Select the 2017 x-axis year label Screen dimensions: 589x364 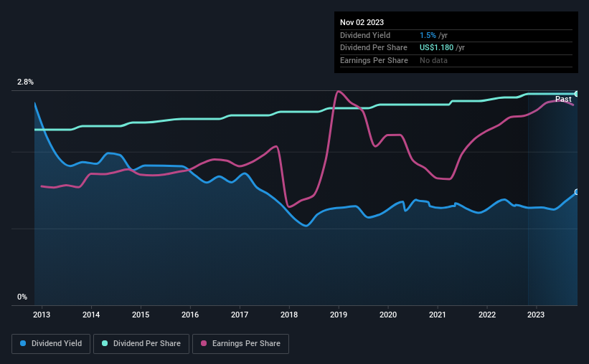click(x=240, y=315)
